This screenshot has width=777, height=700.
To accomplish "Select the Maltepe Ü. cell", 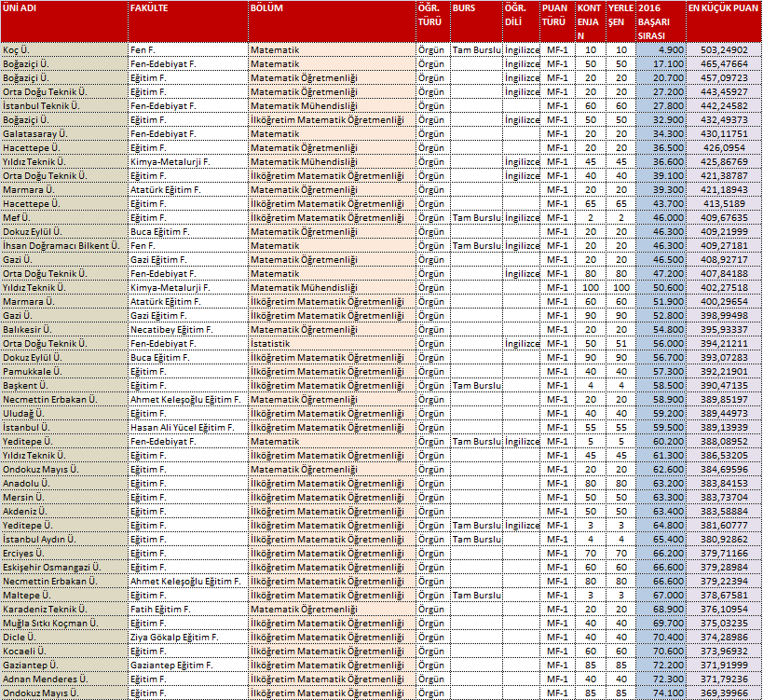I will tap(64, 595).
